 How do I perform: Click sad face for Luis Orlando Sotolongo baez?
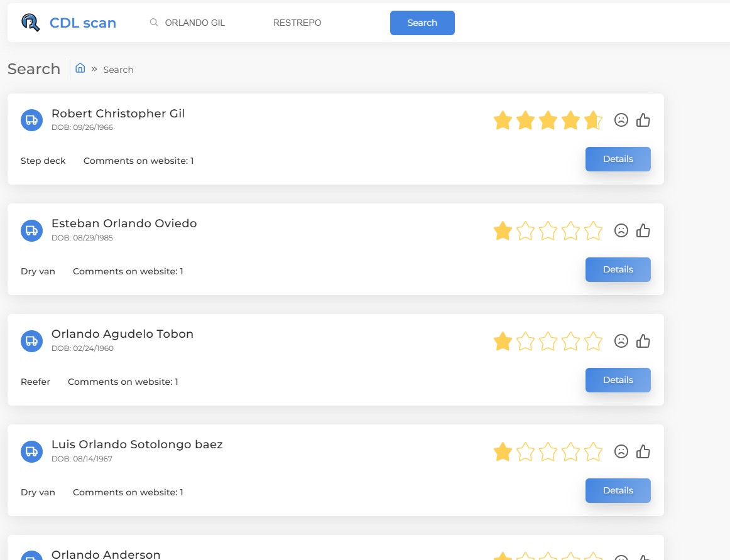tap(621, 451)
